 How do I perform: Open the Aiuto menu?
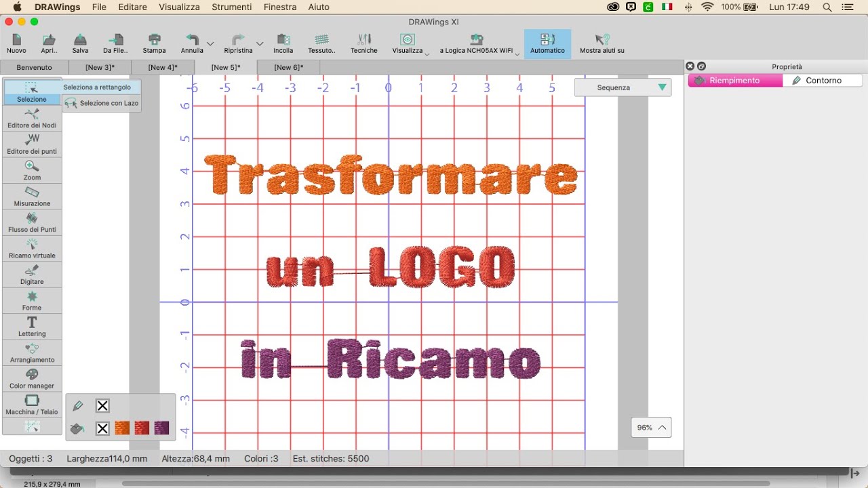(319, 7)
